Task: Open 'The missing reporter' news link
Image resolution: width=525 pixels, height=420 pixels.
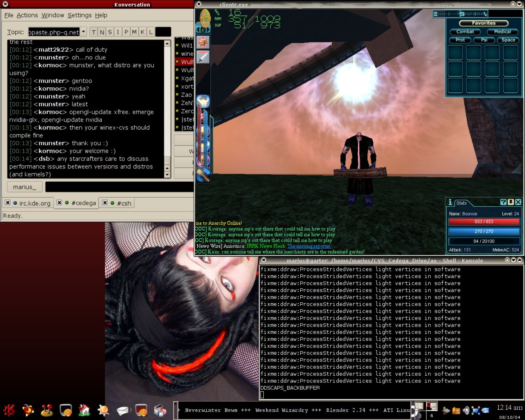Action: [309, 246]
